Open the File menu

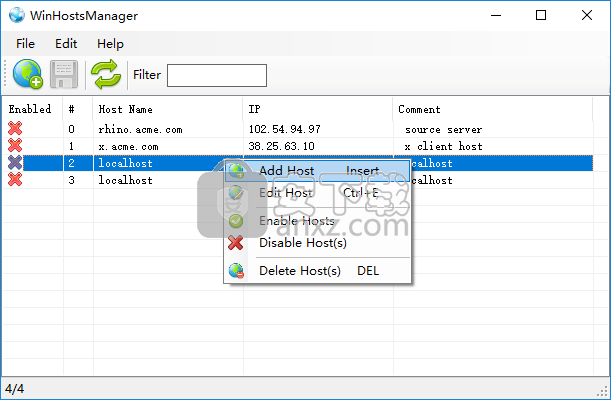[25, 44]
